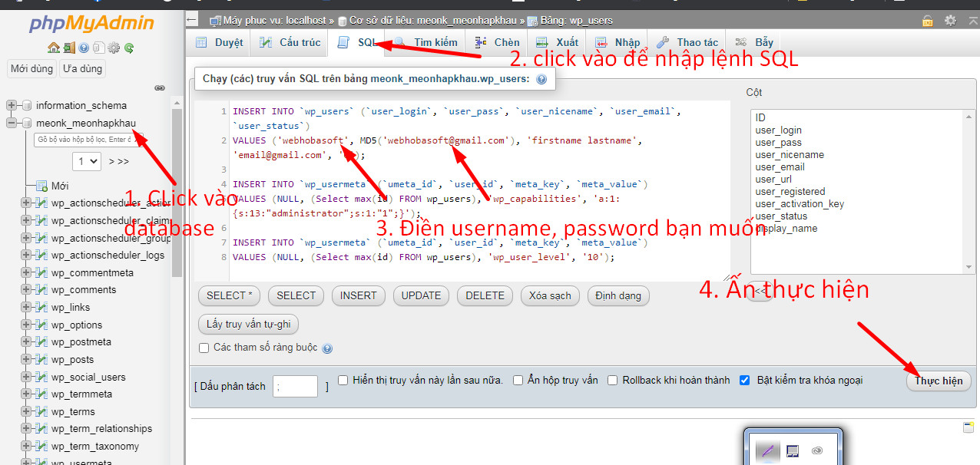
Task: Switch to the Bẫy tab
Action: [755, 42]
